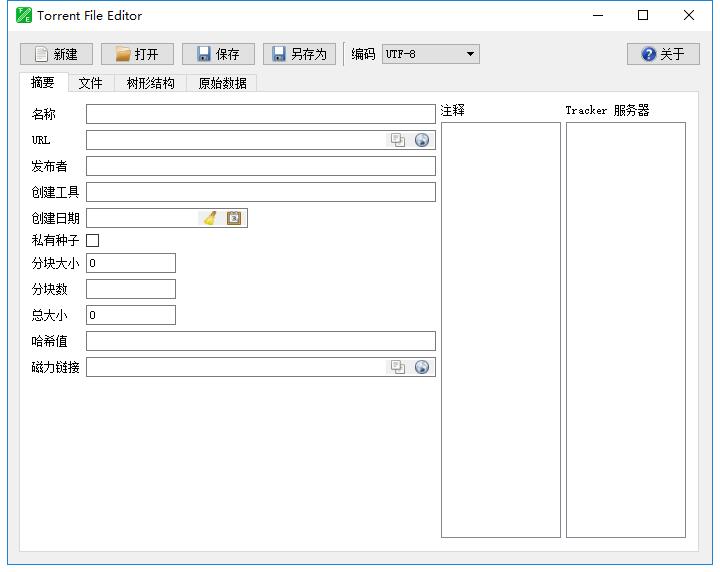Maximize the Torrent File Editor window
The image size is (720, 572).
643,16
